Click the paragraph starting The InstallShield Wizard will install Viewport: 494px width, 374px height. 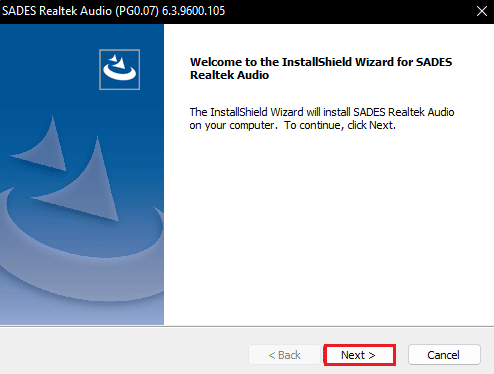322,119
